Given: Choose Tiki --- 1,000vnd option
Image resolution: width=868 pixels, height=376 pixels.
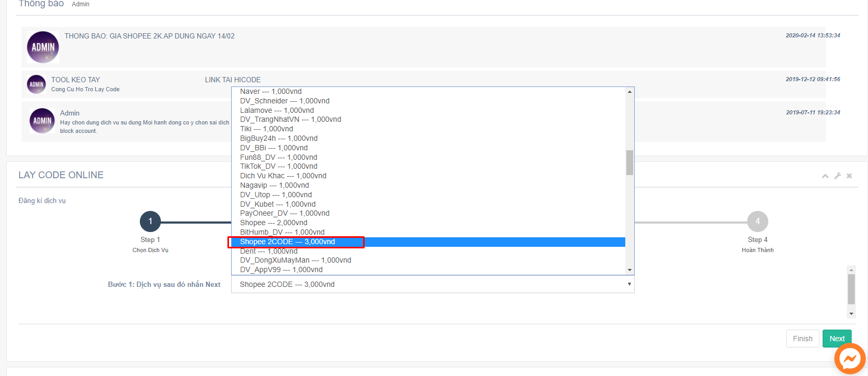Looking at the screenshot, I should (428, 129).
